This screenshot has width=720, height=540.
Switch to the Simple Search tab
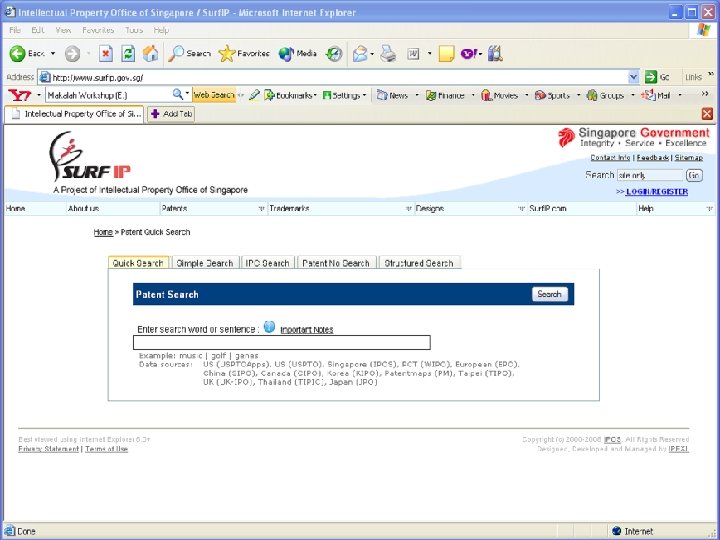pos(205,263)
